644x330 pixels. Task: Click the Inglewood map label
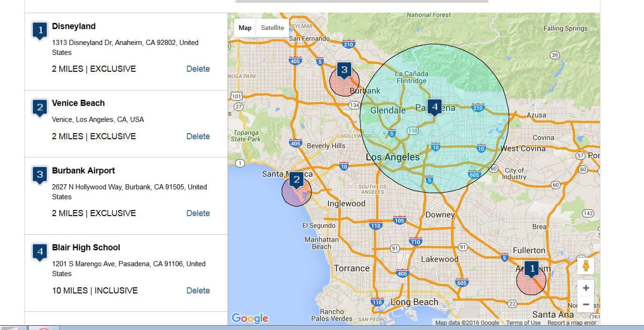click(346, 203)
